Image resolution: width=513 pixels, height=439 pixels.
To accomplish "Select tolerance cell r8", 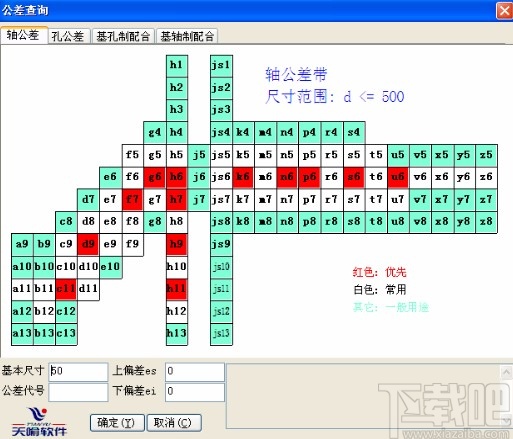I will click(x=332, y=222).
